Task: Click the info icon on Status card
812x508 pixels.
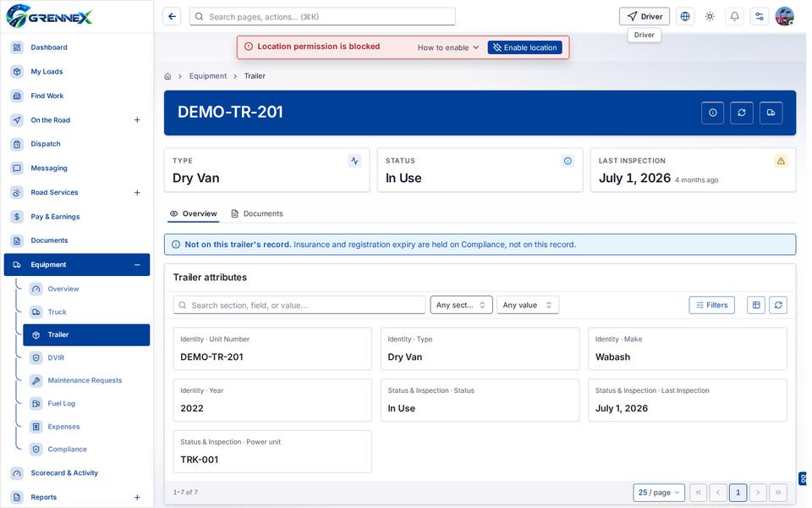Action: point(568,161)
